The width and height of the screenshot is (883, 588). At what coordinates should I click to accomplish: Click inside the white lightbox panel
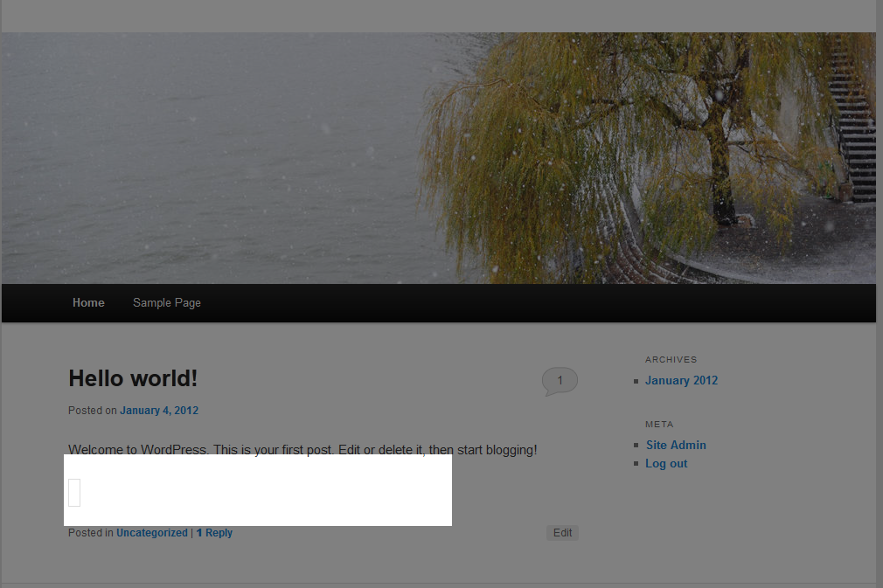pos(262,491)
